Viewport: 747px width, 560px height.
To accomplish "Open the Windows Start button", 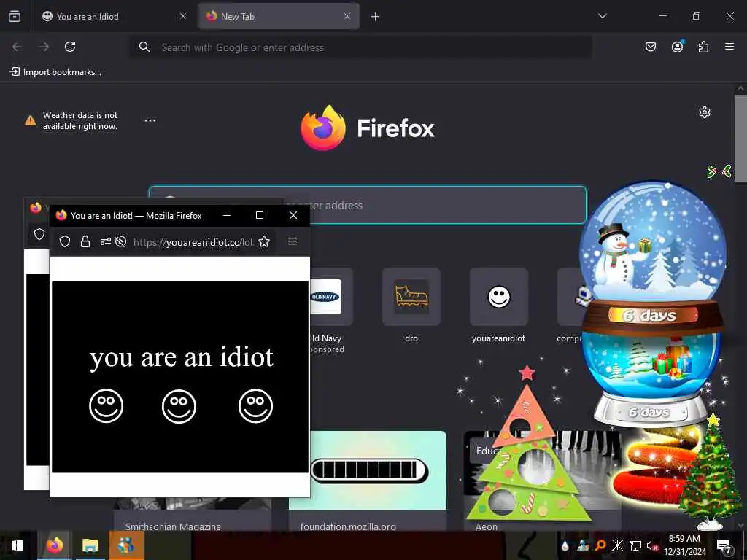I will pyautogui.click(x=18, y=545).
